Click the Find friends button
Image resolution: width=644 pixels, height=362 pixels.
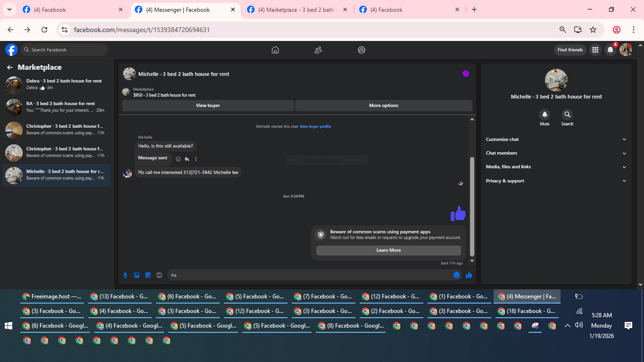570,49
